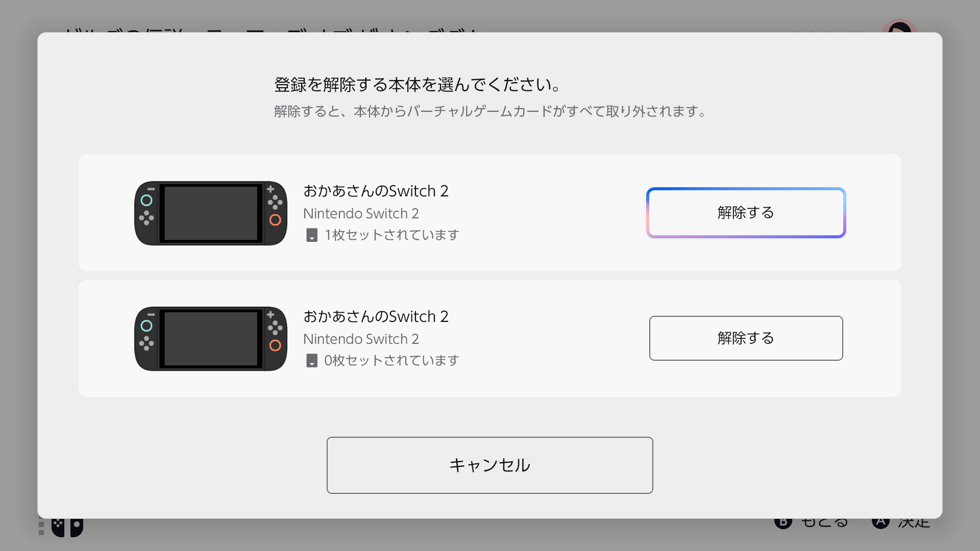Click the game card icon showing 1枚セットされています
This screenshot has height=551, width=980.
(x=312, y=235)
